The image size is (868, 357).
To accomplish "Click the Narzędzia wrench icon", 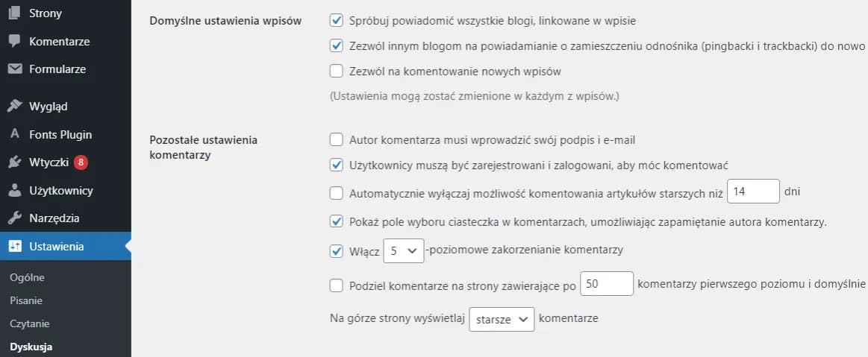I will click(14, 218).
